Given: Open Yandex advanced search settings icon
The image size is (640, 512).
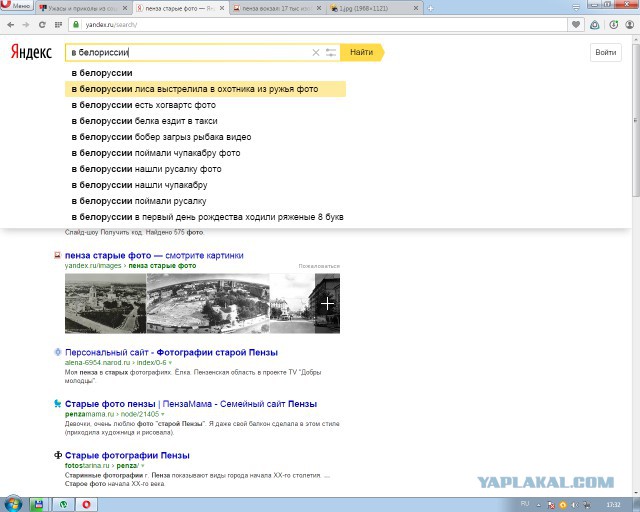Looking at the screenshot, I should click(331, 52).
